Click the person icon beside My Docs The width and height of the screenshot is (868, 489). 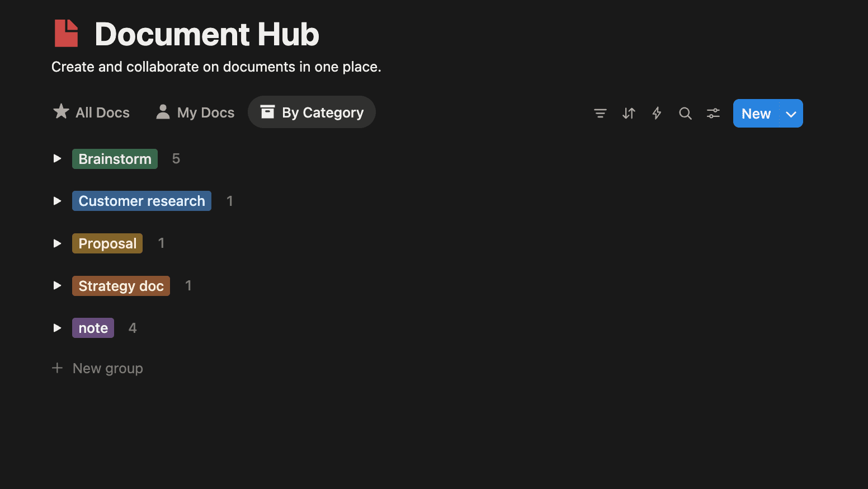[x=163, y=112]
